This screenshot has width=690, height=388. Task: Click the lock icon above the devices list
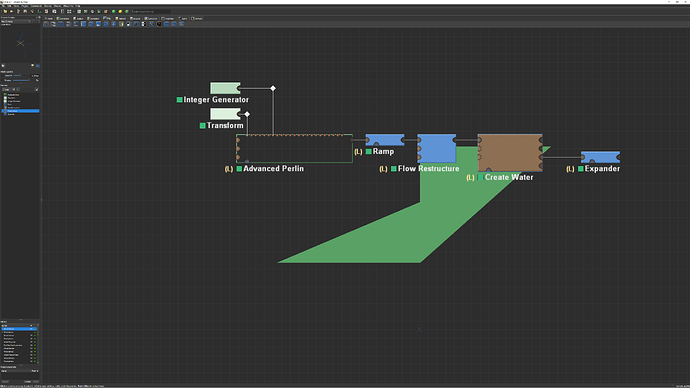pyautogui.click(x=37, y=89)
